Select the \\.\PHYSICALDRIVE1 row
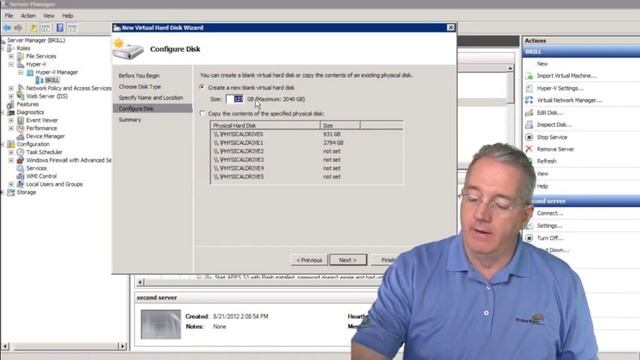The image size is (640, 360). (x=307, y=142)
